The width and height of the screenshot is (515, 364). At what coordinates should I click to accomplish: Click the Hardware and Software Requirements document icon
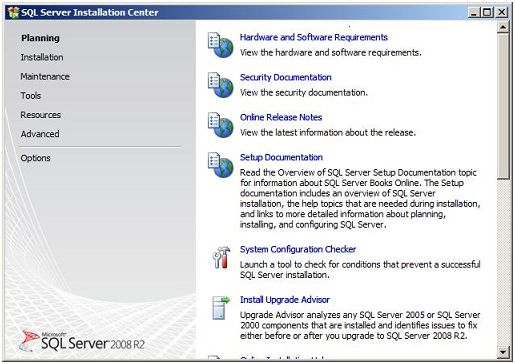coord(220,45)
